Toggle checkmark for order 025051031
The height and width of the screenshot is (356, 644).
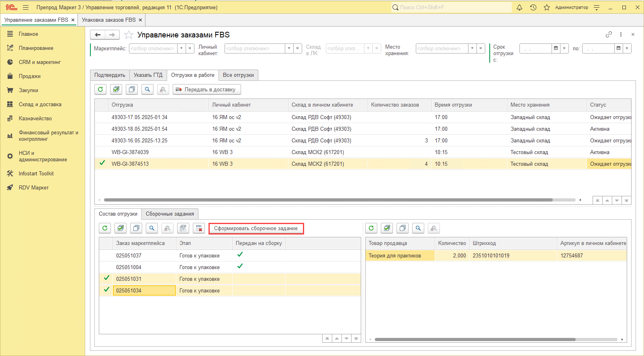pos(106,278)
